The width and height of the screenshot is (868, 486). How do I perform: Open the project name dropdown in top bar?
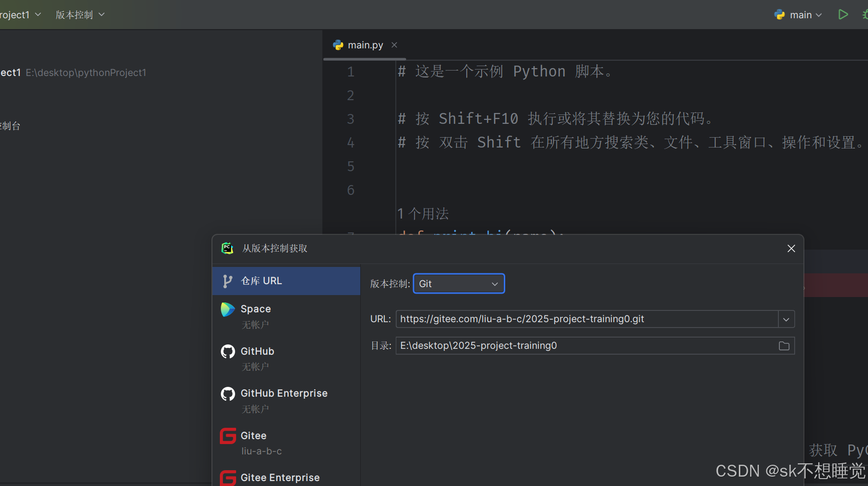click(x=20, y=15)
